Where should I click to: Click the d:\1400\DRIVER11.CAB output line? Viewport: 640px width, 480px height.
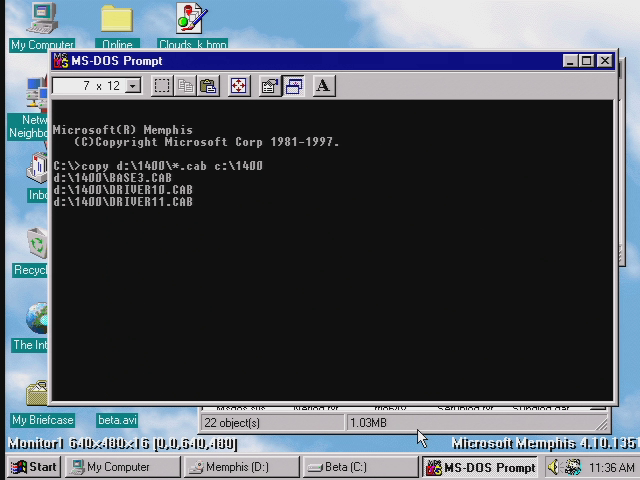point(123,202)
